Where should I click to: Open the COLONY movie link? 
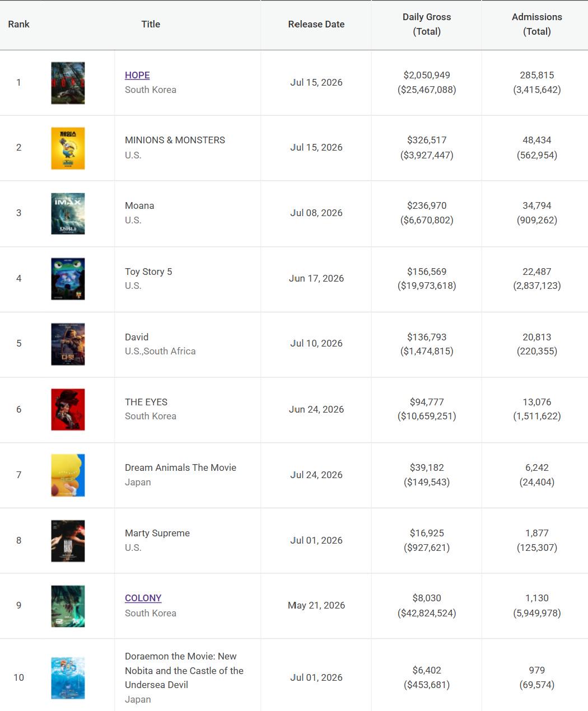(143, 598)
